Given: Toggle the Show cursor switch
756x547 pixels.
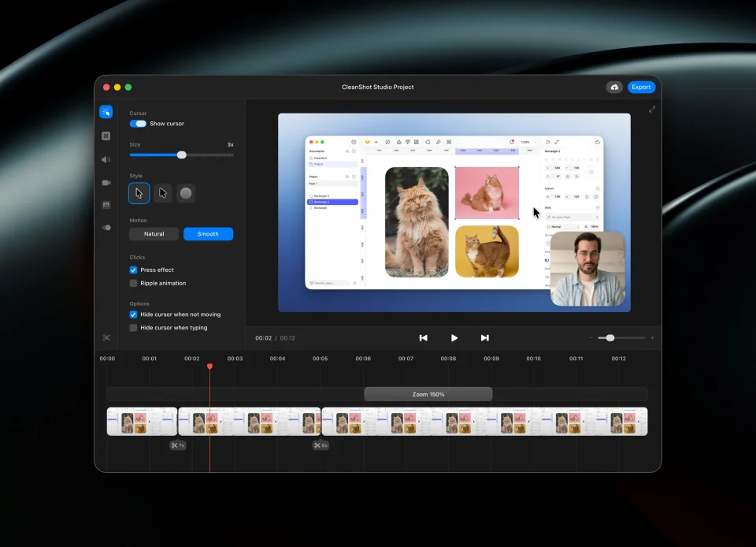Looking at the screenshot, I should 138,124.
